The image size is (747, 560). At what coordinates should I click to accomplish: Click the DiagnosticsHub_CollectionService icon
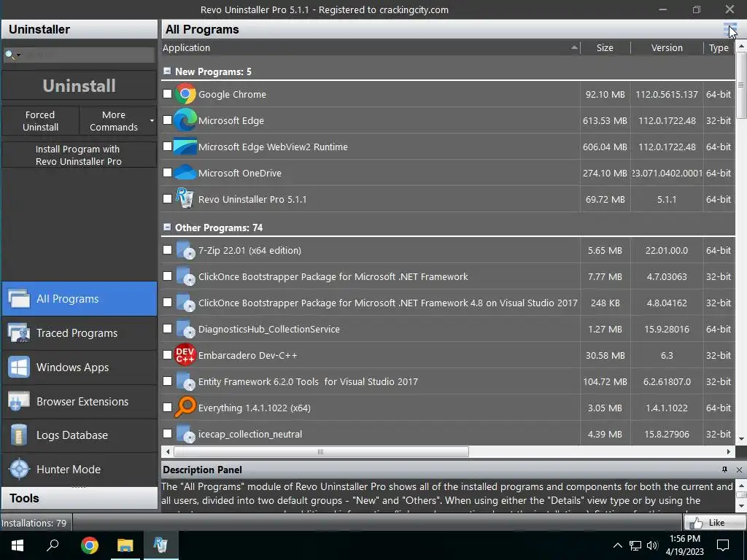coord(186,329)
